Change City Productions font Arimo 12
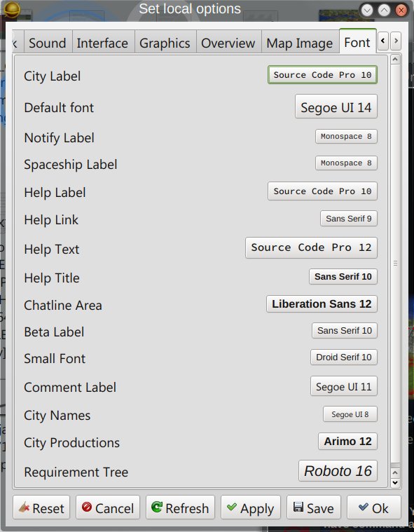The image size is (414, 532). click(x=347, y=442)
